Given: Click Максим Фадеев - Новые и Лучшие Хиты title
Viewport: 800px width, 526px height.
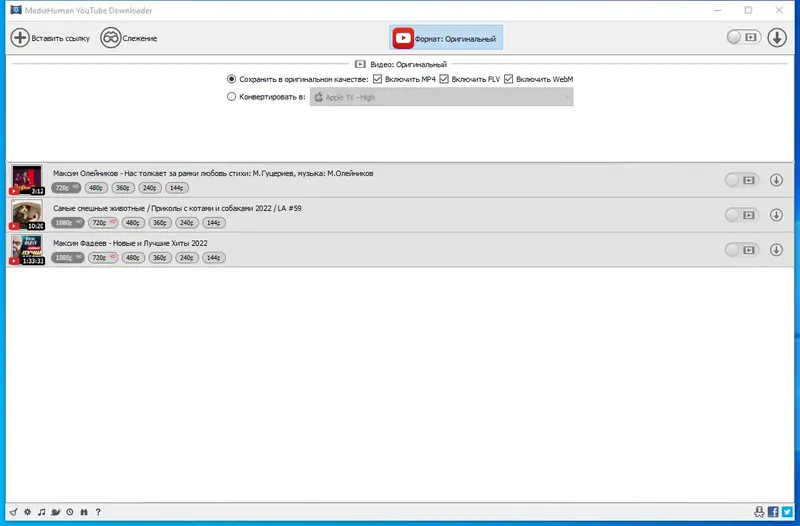Looking at the screenshot, I should click(130, 243).
